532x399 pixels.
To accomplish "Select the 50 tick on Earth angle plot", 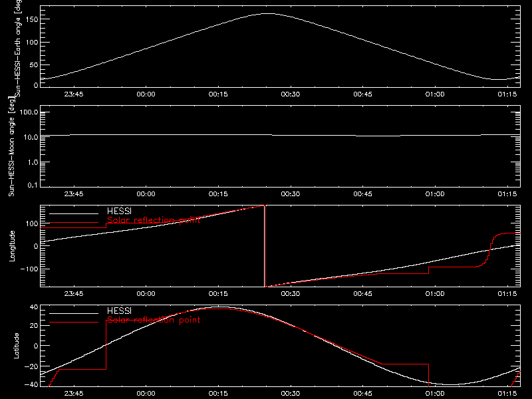I will [x=34, y=65].
